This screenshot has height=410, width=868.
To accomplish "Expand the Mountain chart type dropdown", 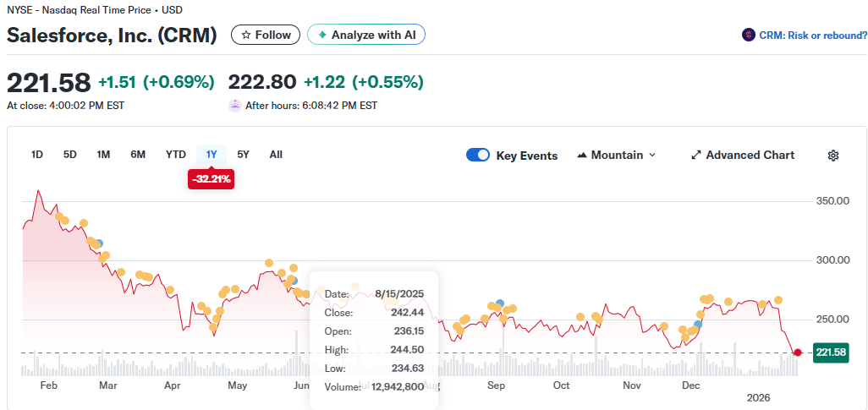I will [x=651, y=156].
